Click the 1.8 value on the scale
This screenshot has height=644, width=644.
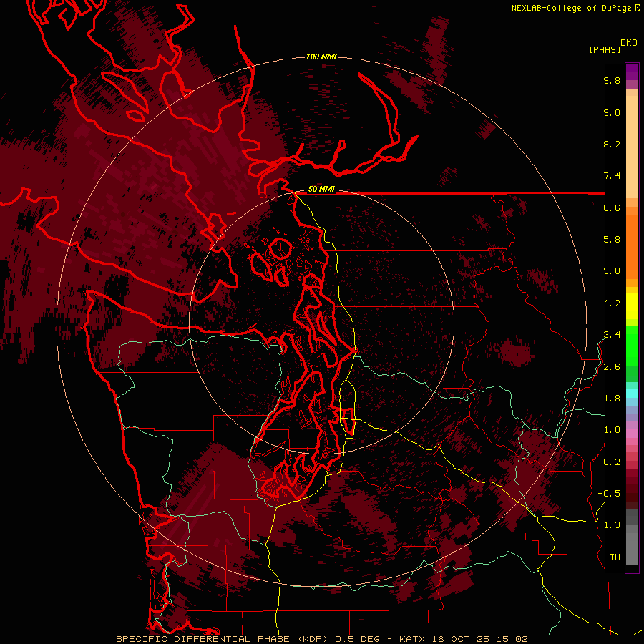click(612, 399)
